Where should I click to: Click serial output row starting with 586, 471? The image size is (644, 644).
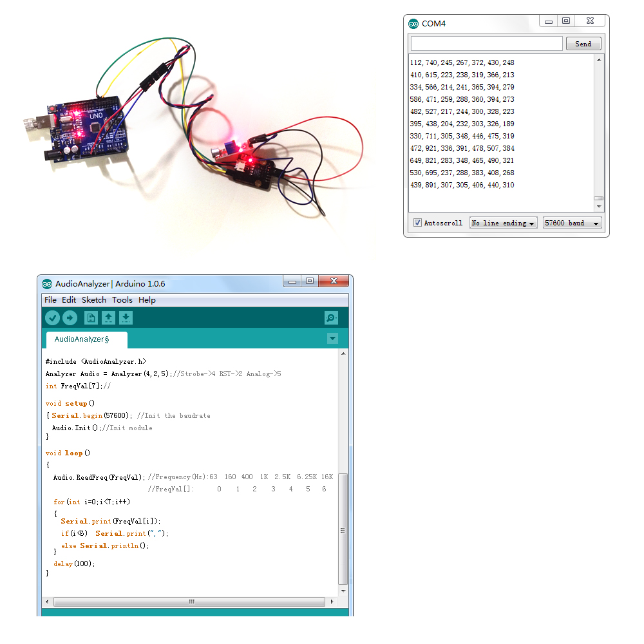pyautogui.click(x=462, y=99)
